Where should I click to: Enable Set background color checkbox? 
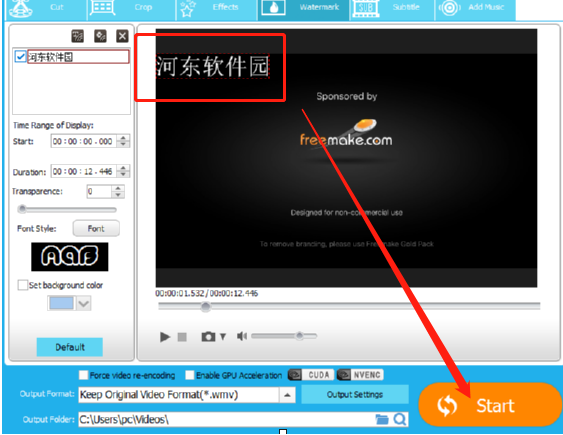coord(23,285)
